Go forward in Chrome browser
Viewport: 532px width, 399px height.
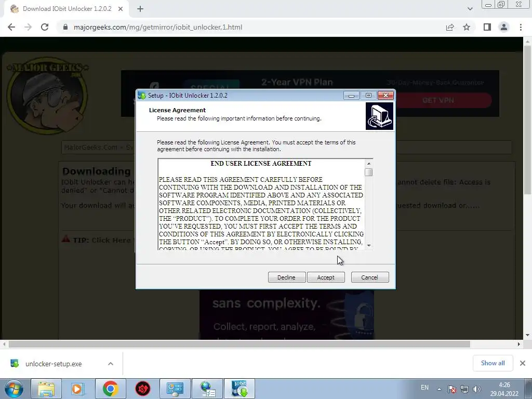(x=28, y=27)
